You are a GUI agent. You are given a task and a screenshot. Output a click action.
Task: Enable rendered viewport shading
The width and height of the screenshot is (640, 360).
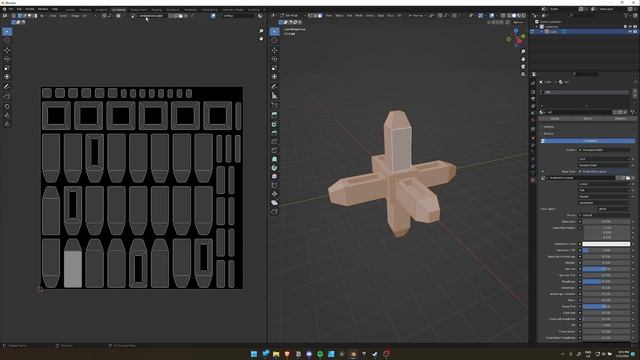(524, 16)
